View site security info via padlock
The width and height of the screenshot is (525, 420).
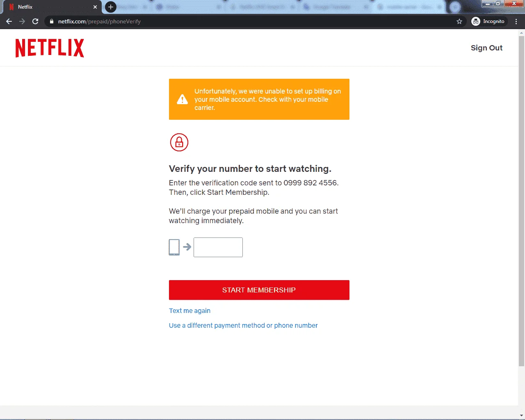[x=52, y=21]
